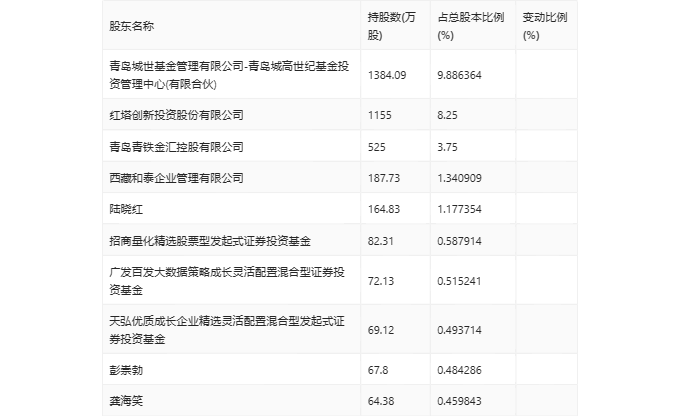Select the 1384.09 shares value
This screenshot has height=416, width=680.
click(x=387, y=75)
